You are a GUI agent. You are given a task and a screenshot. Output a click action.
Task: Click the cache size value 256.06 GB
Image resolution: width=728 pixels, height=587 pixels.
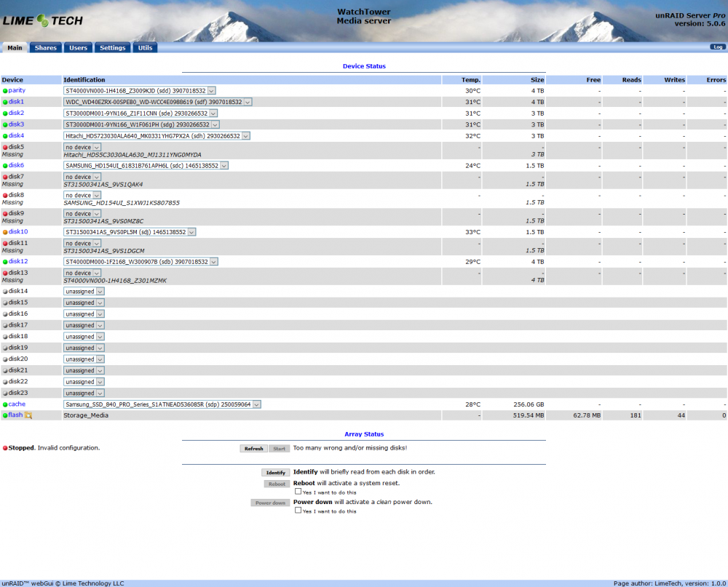[529, 404]
